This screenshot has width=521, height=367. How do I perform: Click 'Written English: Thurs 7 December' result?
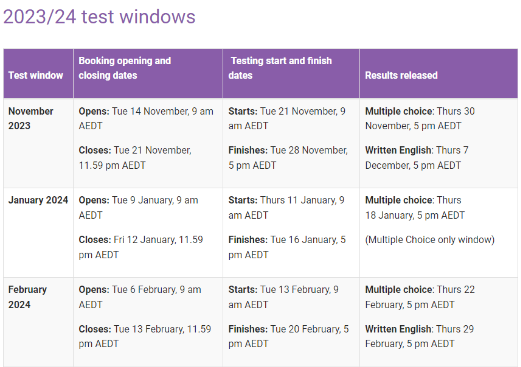tap(417, 158)
